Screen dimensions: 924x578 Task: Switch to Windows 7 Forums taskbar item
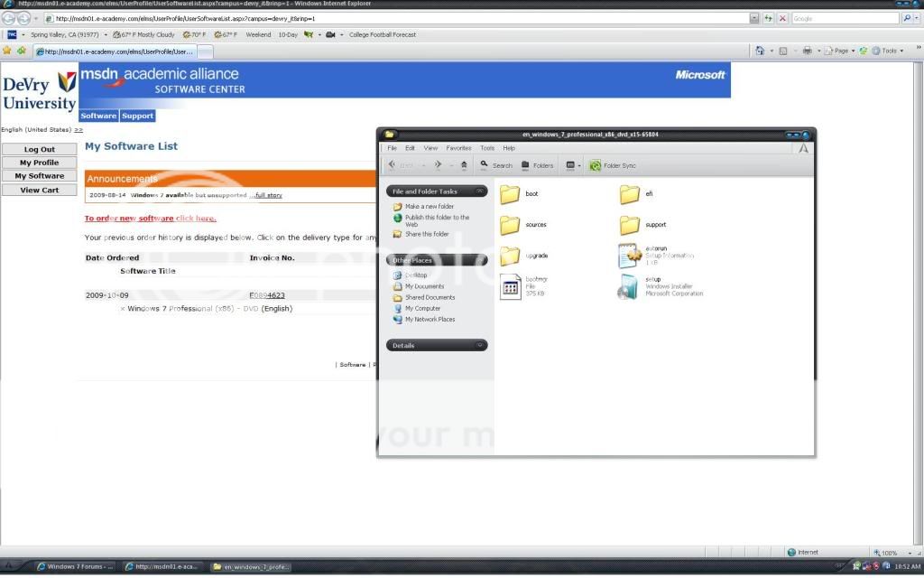coord(76,567)
